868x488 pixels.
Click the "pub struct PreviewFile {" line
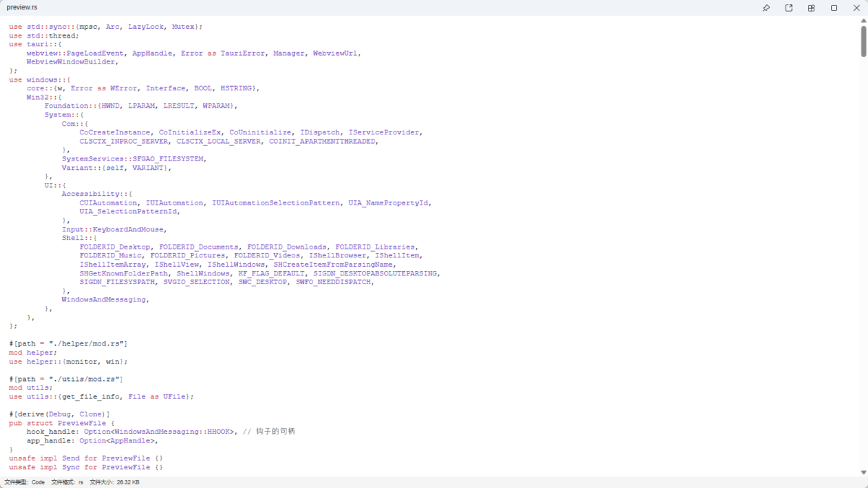pos(61,423)
